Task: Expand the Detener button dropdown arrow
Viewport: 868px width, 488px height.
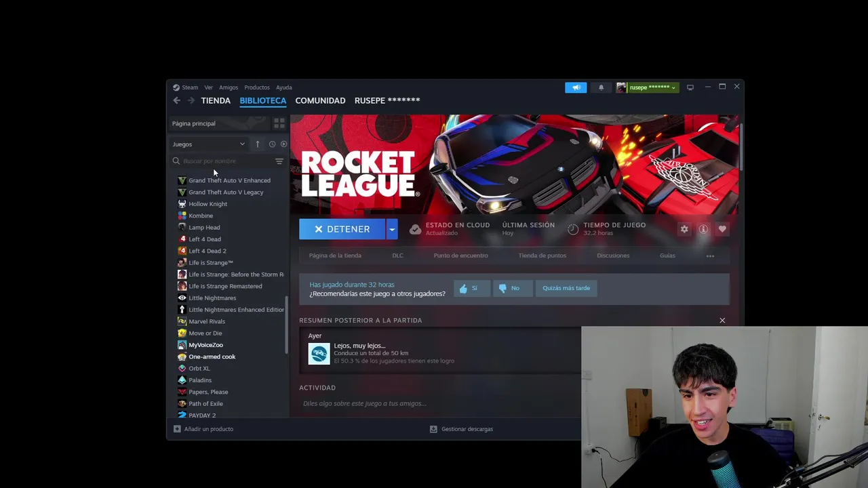Action: pyautogui.click(x=391, y=229)
